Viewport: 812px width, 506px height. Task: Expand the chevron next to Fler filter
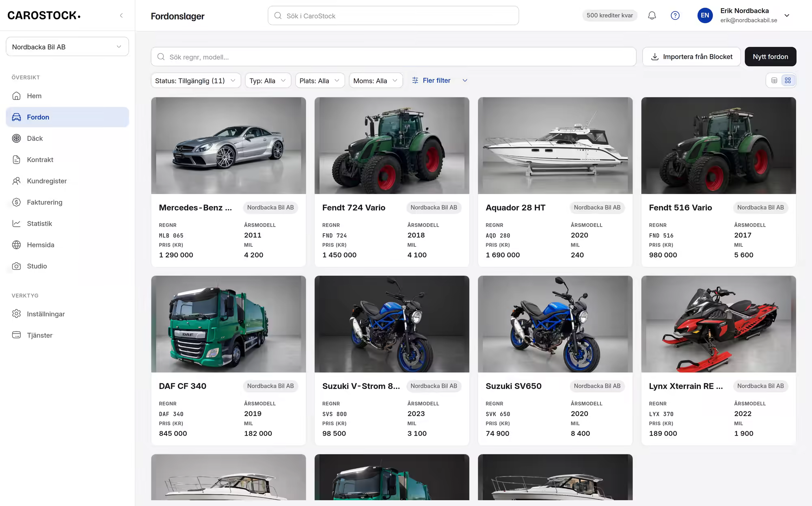pyautogui.click(x=465, y=80)
